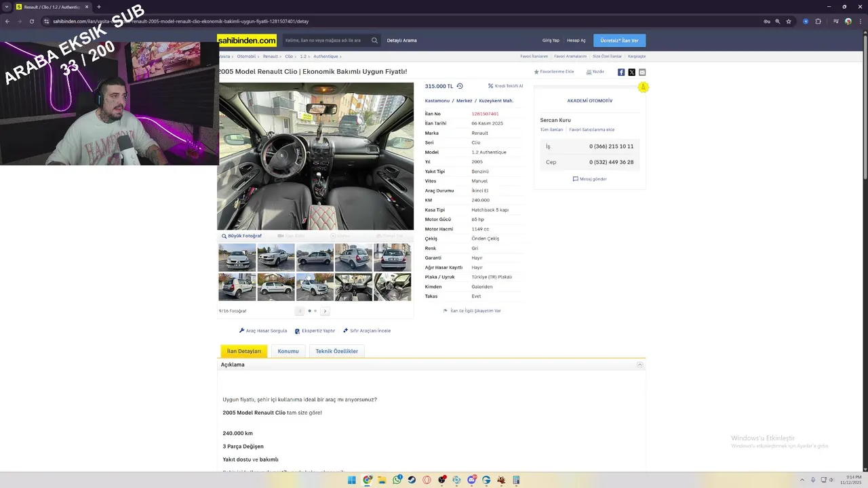Click the browser address bar URL
The image size is (868, 488).
(x=180, y=21)
